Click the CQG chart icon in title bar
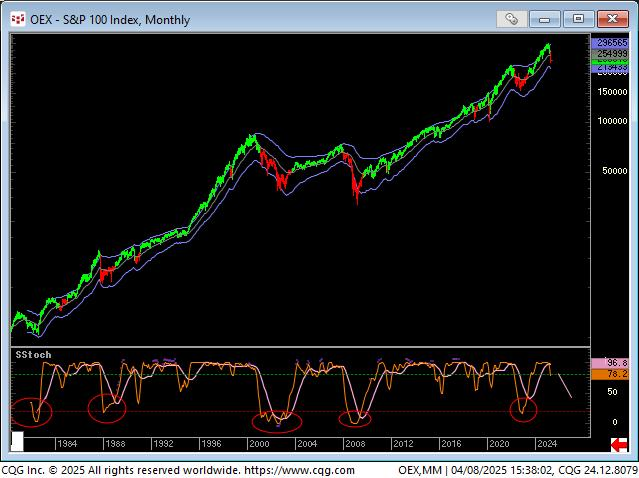The width and height of the screenshot is (639, 478). pos(18,19)
